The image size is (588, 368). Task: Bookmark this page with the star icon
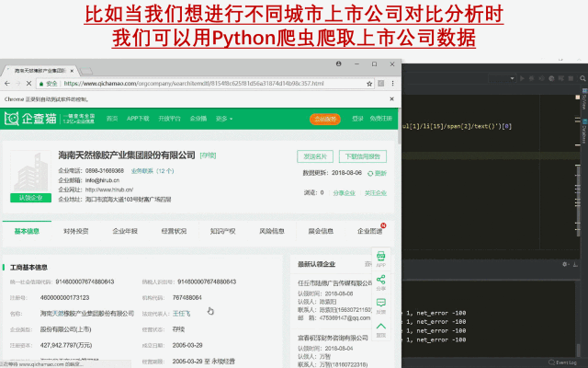369,84
